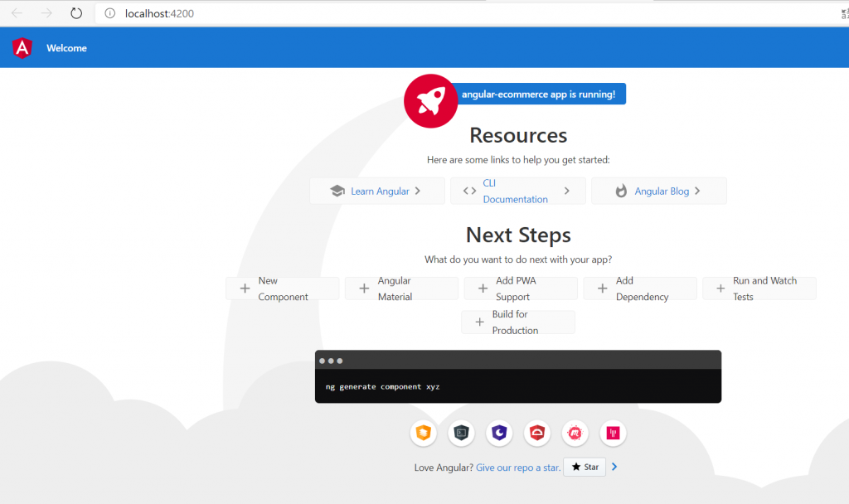Click the Next Steps heading
The height and width of the screenshot is (504, 849).
coord(518,235)
